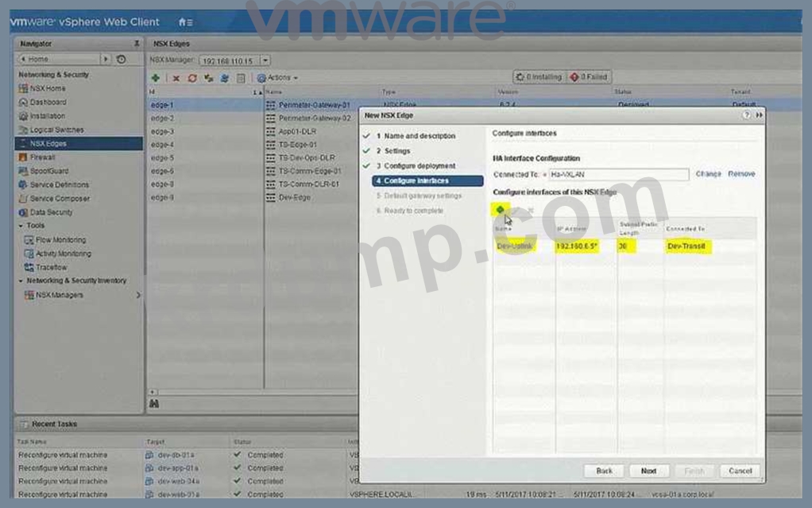Viewport: 812px width, 508px height.
Task: Pin the Navigator panel with the pin icon
Action: pos(137,44)
